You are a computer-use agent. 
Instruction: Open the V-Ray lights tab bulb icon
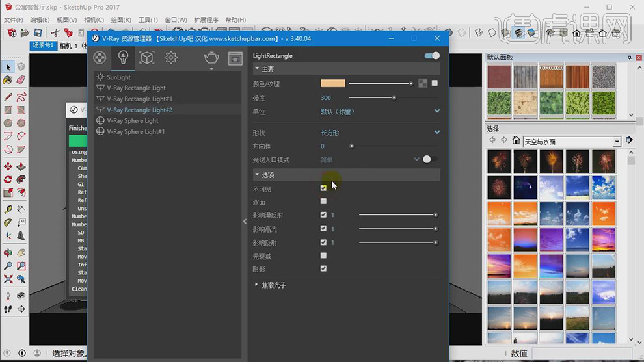coord(123,57)
